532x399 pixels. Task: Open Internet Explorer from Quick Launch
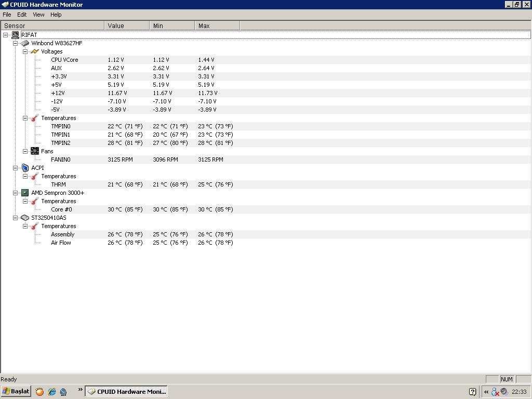click(x=51, y=392)
